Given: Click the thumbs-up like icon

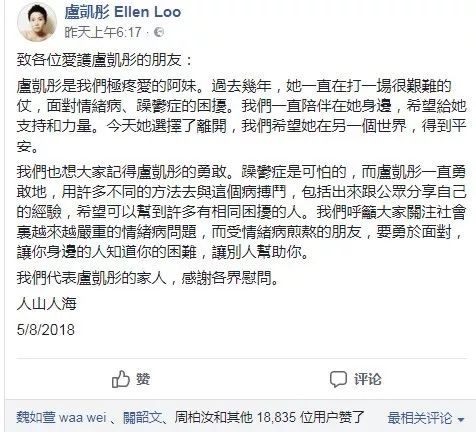Looking at the screenshot, I should coord(120,379).
